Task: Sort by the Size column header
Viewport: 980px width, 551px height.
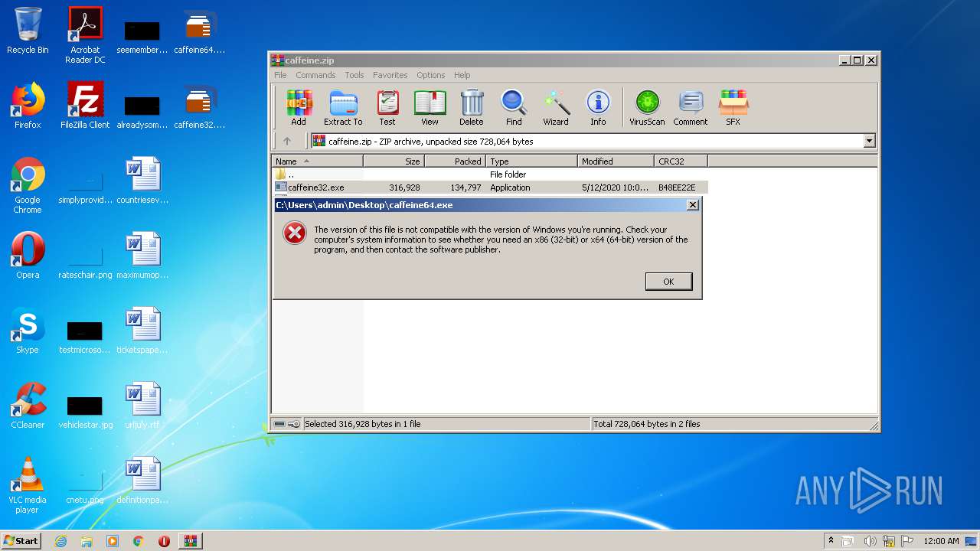Action: pos(394,161)
